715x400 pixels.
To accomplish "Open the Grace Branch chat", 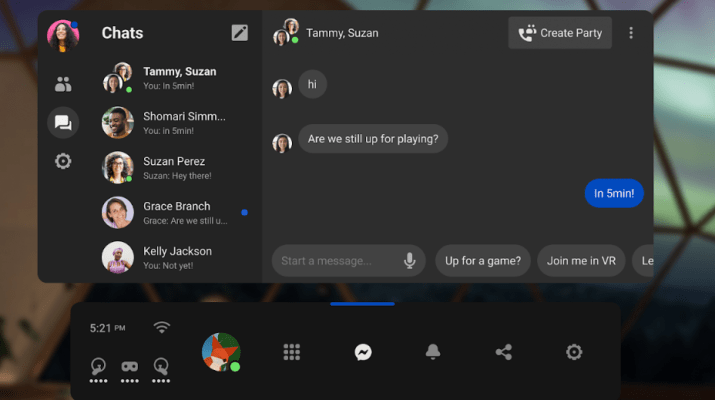I will click(x=176, y=213).
